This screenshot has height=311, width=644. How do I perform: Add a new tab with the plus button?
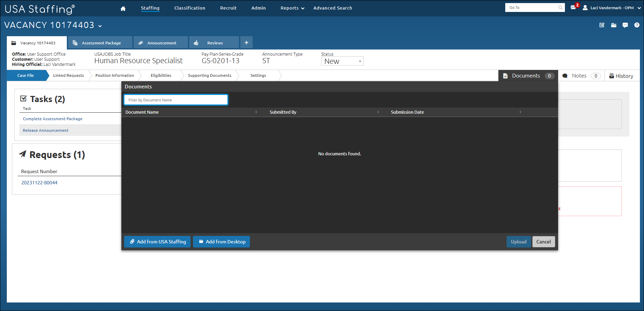point(246,43)
